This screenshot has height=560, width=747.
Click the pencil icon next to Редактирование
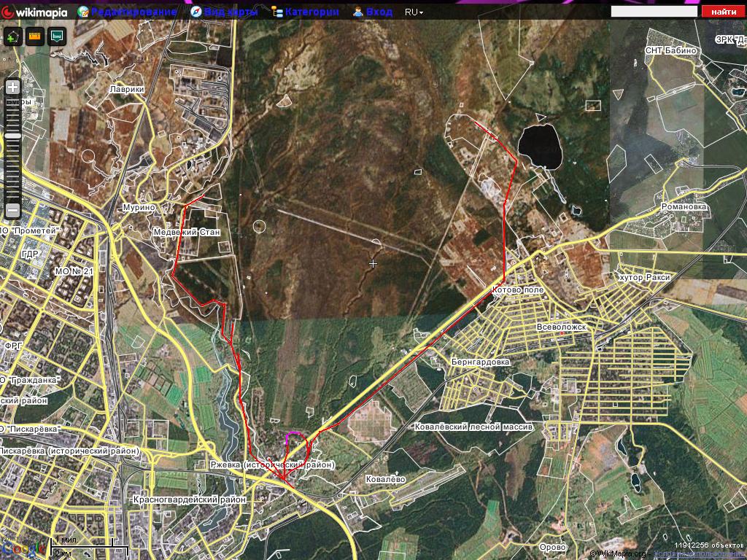pos(83,12)
